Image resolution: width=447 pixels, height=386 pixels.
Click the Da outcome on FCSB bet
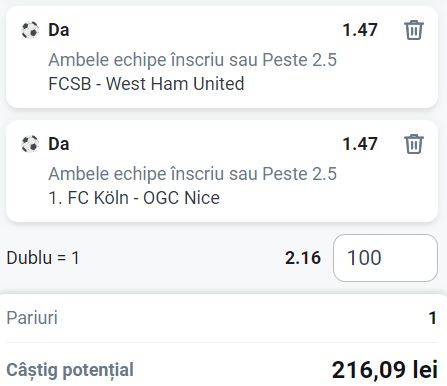click(59, 30)
